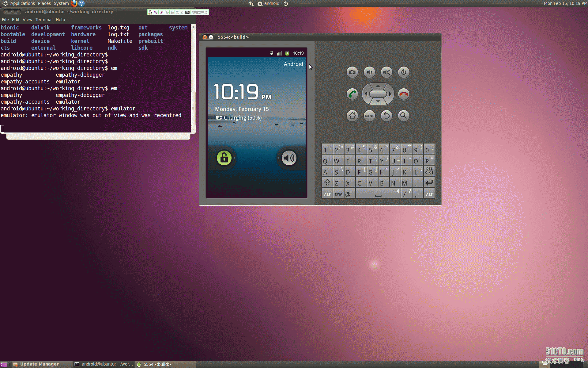Screen dimensions: 588x368
Task: Click the panel power session icon
Action: coord(286,4)
